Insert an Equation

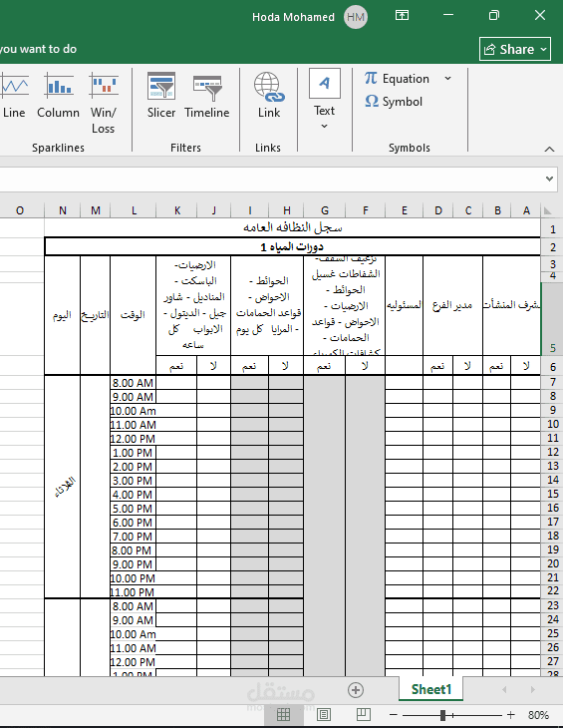coord(398,79)
